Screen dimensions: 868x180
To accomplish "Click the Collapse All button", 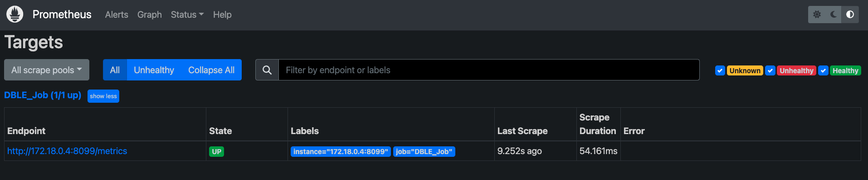I will point(211,70).
